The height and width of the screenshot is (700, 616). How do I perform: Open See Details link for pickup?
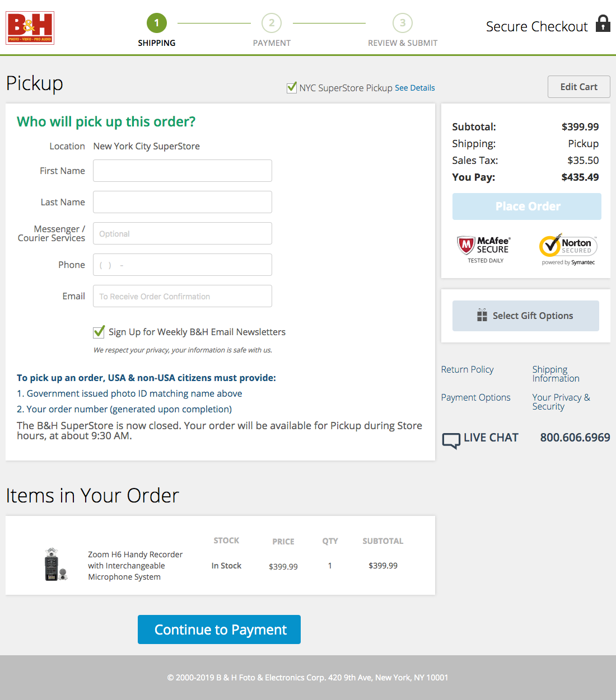[x=414, y=88]
